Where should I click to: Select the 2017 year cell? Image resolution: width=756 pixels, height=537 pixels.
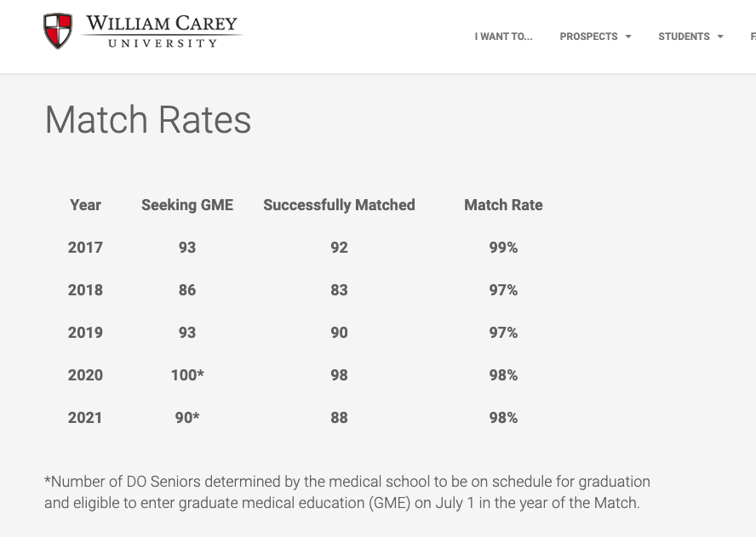[85, 248]
